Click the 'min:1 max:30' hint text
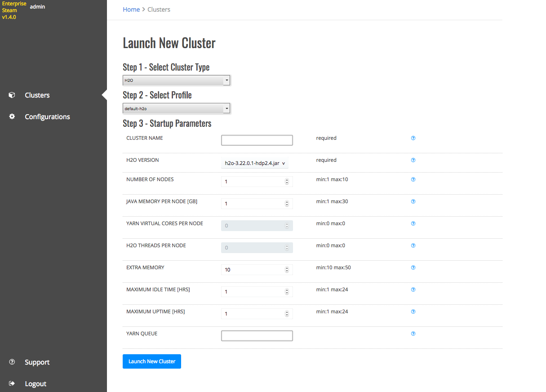This screenshot has width=546, height=392. click(x=332, y=201)
